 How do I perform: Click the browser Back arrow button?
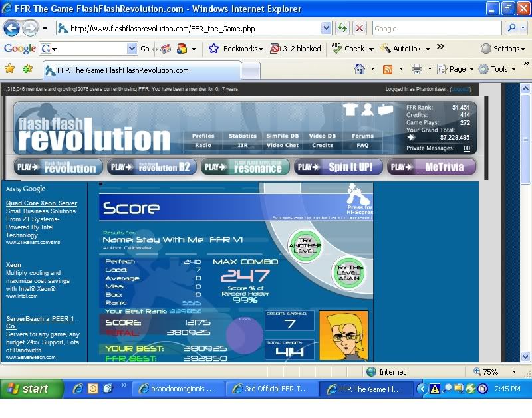tap(11, 29)
